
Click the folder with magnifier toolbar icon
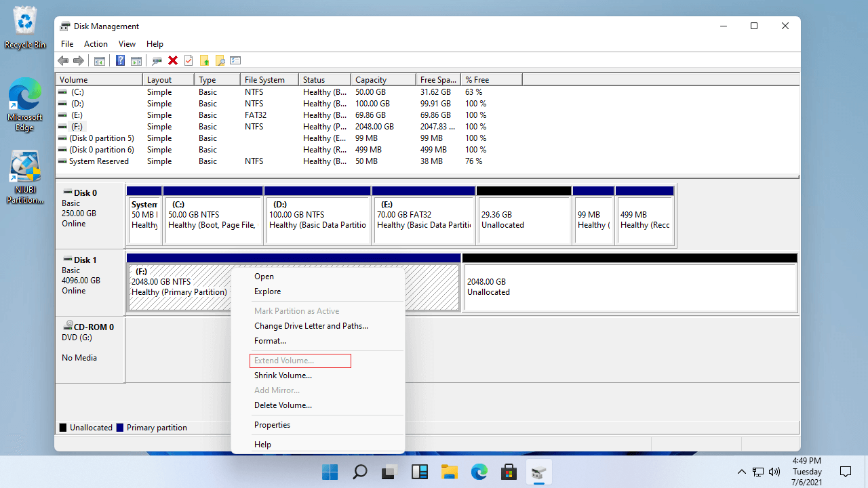(x=220, y=61)
